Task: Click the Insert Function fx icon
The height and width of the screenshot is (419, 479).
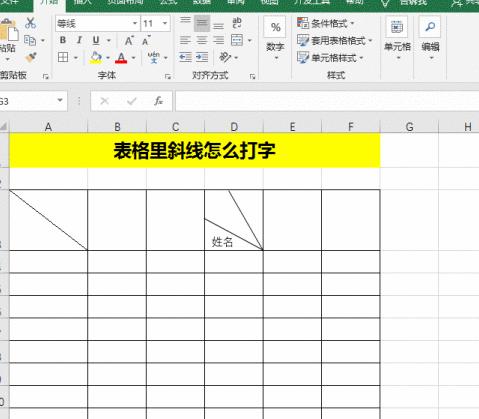Action: click(158, 101)
